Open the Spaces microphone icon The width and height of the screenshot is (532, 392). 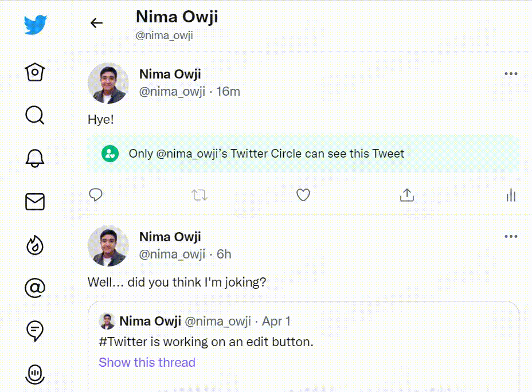(x=35, y=374)
